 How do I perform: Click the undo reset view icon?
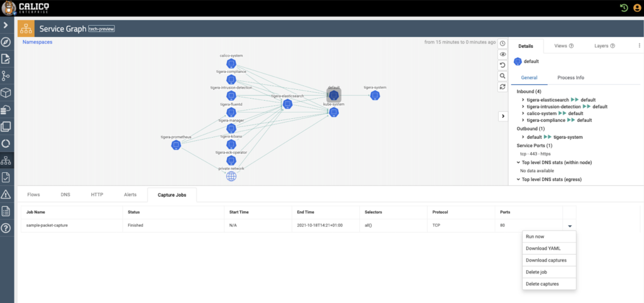(502, 65)
